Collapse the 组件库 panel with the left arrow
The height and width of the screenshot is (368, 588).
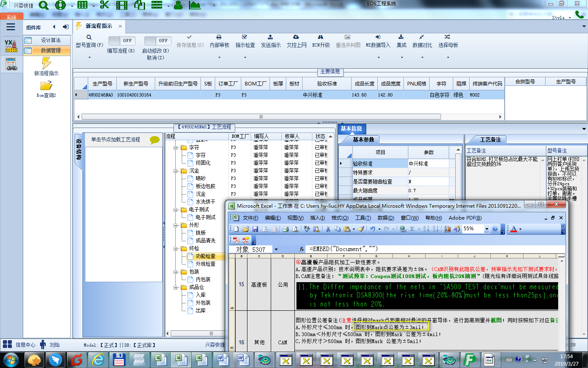54,27
